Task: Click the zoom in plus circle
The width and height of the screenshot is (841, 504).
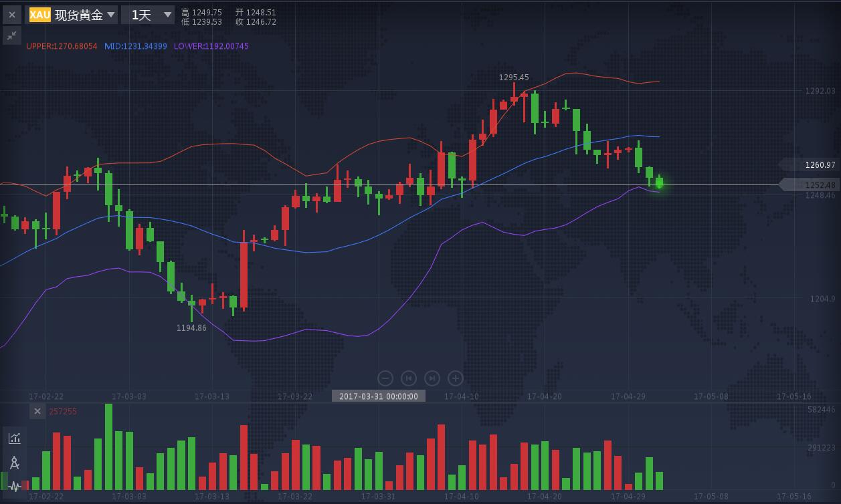Action: click(x=456, y=378)
